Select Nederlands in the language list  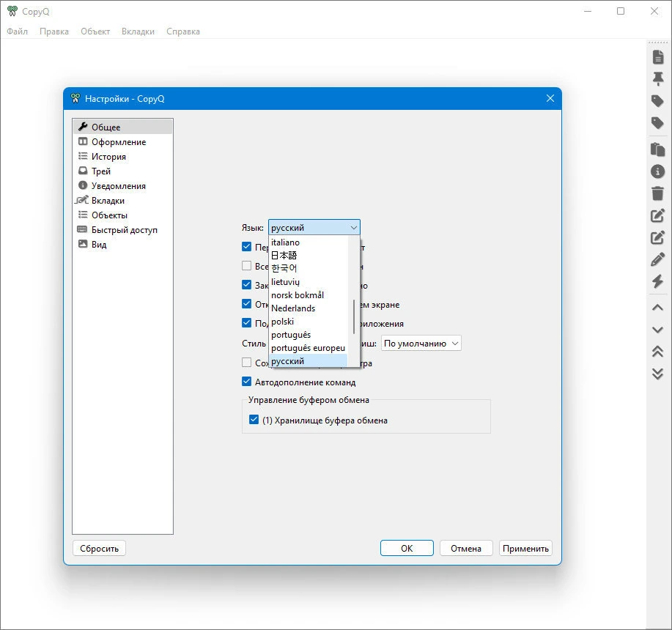coord(308,308)
